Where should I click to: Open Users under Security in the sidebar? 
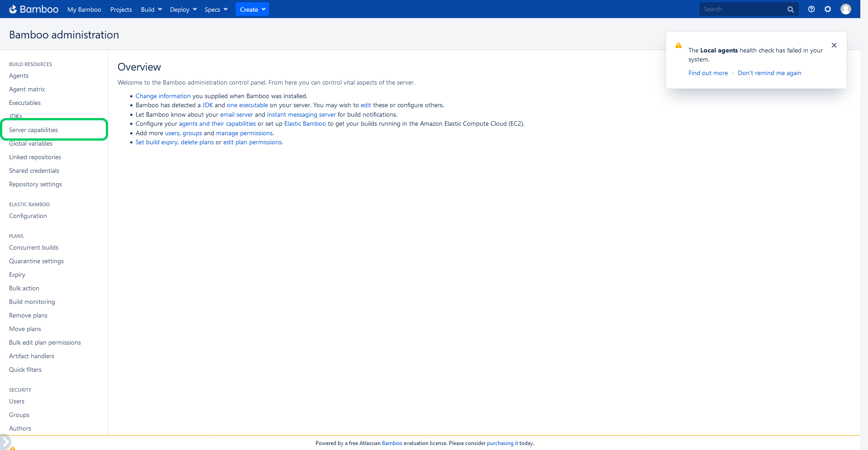(x=17, y=401)
